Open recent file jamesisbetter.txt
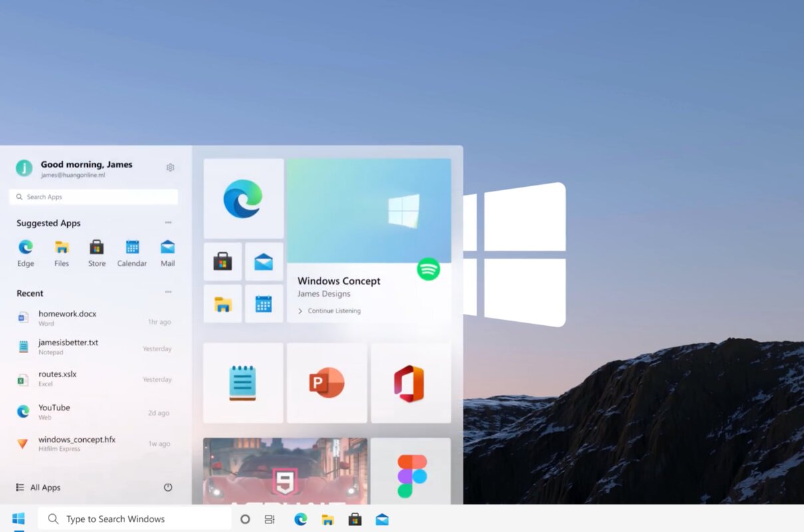 click(94, 346)
